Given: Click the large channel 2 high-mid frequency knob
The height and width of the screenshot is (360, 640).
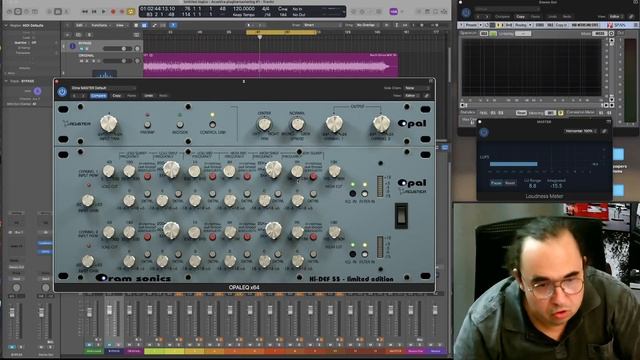Looking at the screenshot, I should (273, 230).
